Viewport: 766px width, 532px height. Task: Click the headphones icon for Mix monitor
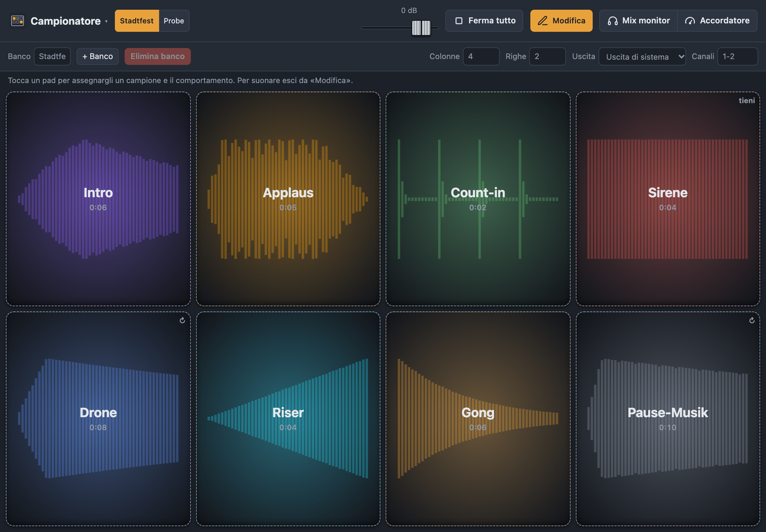(x=613, y=21)
